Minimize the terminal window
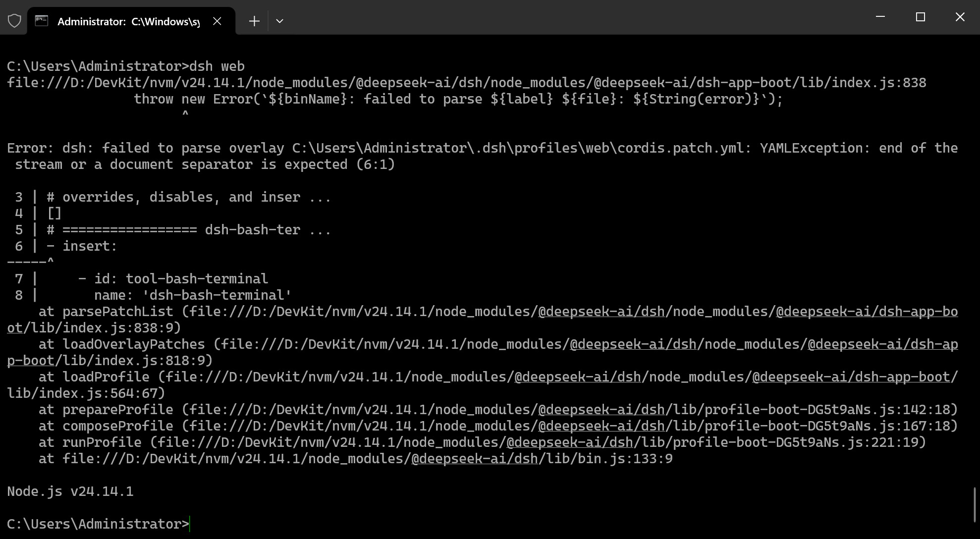The width and height of the screenshot is (980, 539). tap(880, 17)
